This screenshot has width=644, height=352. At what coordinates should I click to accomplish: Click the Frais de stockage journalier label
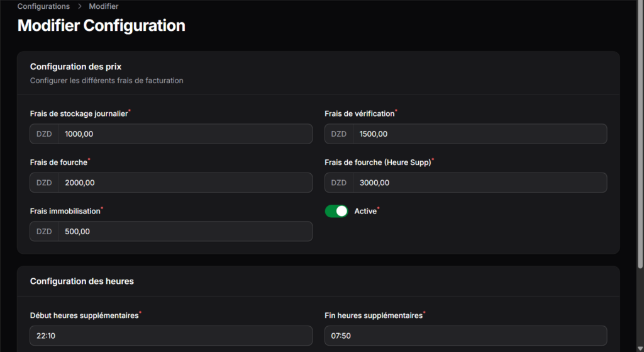point(79,114)
